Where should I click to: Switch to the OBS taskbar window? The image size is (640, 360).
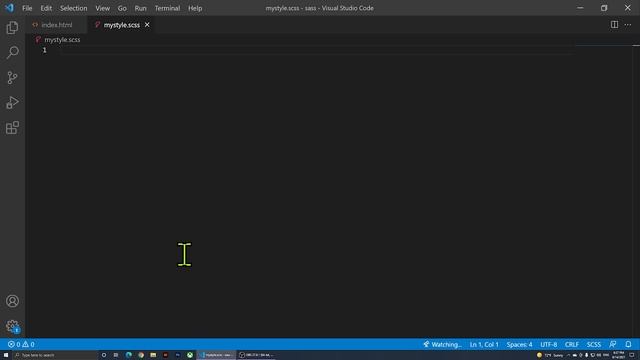point(257,355)
